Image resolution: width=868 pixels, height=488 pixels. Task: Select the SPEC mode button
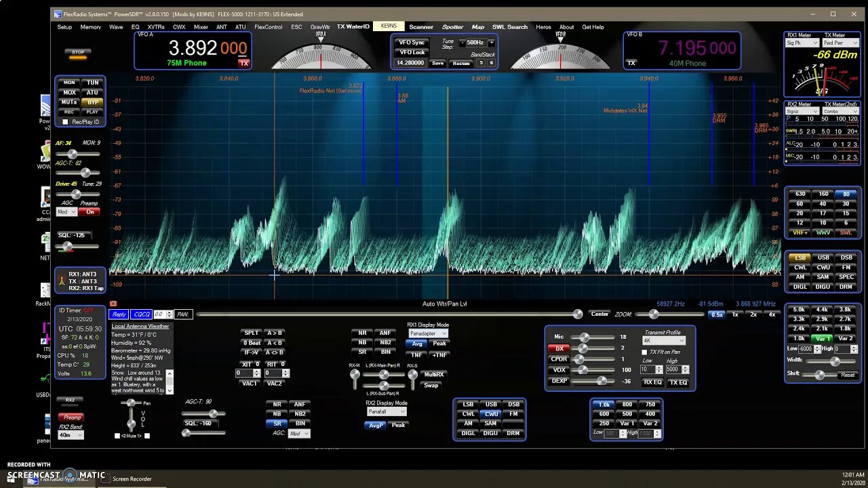click(846, 277)
